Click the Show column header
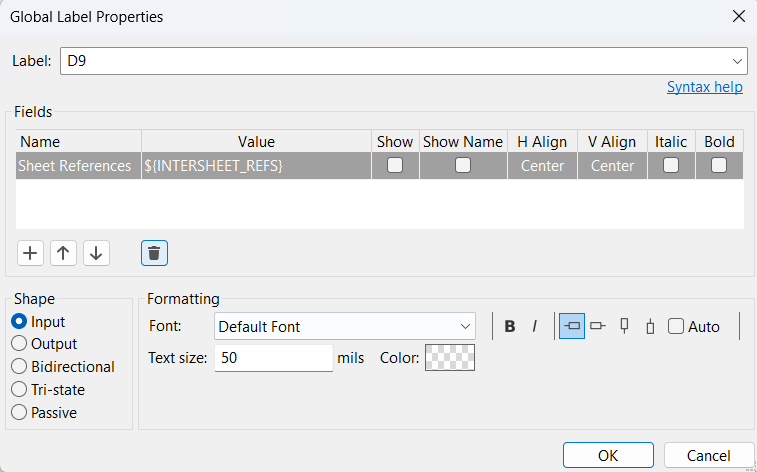The height and width of the screenshot is (472, 757). click(395, 141)
